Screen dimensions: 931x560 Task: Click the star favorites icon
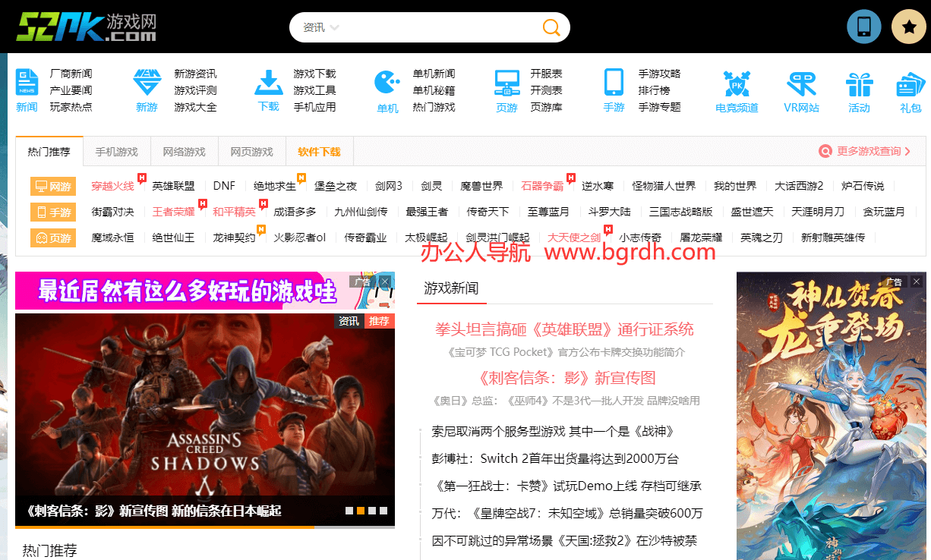pos(908,27)
